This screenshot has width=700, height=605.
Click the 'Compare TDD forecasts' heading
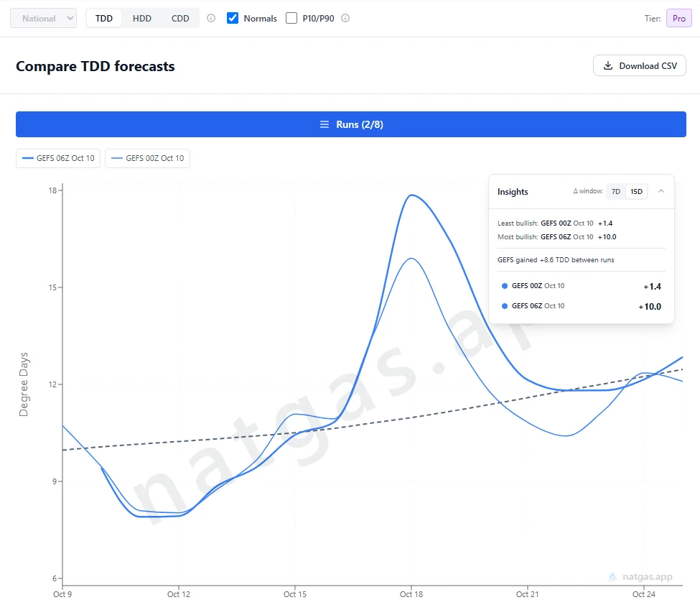(x=95, y=66)
